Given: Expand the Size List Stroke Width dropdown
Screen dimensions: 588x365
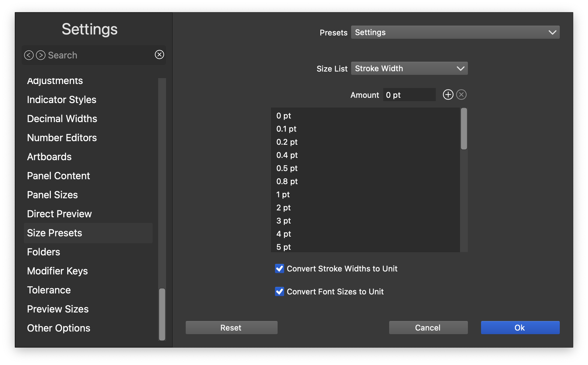Looking at the screenshot, I should [x=409, y=68].
